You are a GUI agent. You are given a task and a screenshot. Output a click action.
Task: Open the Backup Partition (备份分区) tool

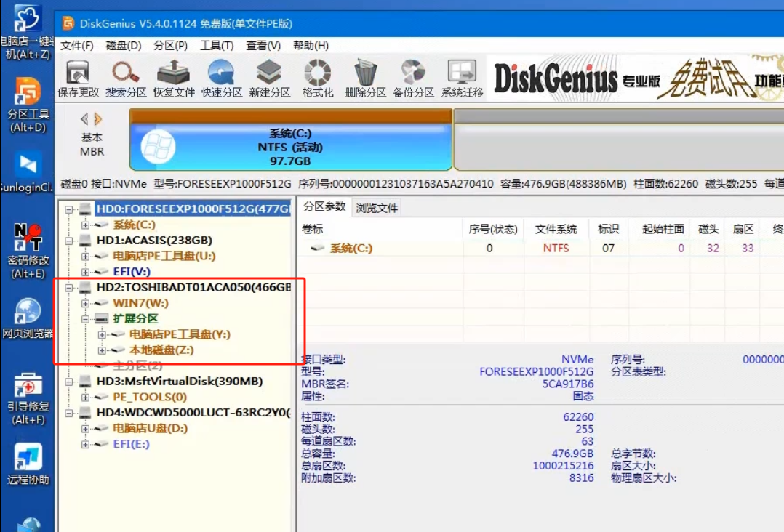[413, 78]
